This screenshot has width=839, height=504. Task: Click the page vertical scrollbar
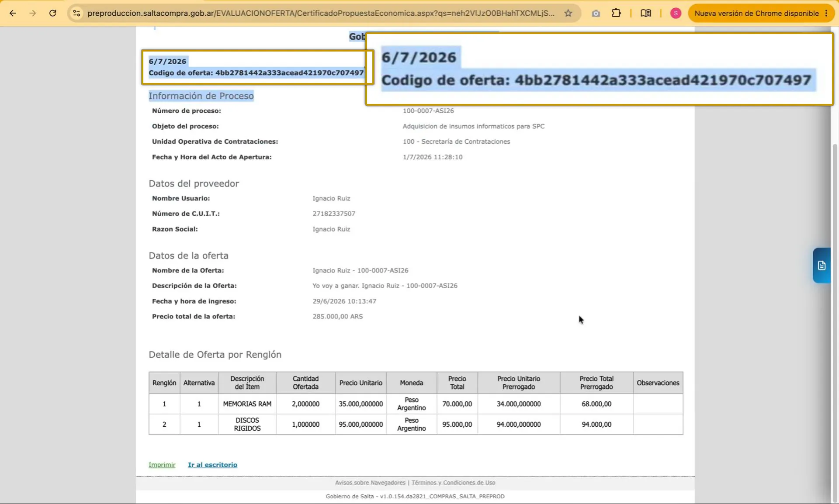pyautogui.click(x=835, y=323)
